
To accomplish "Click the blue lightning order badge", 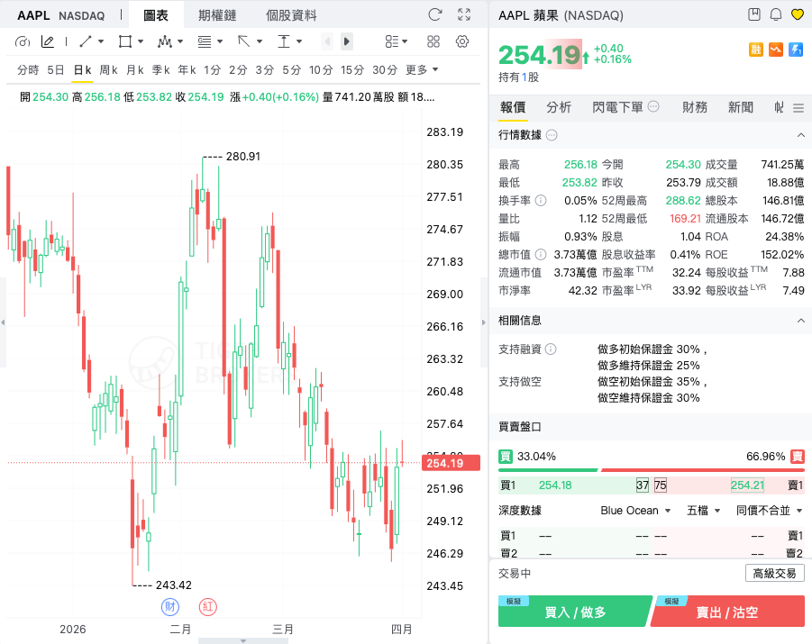I will [796, 50].
